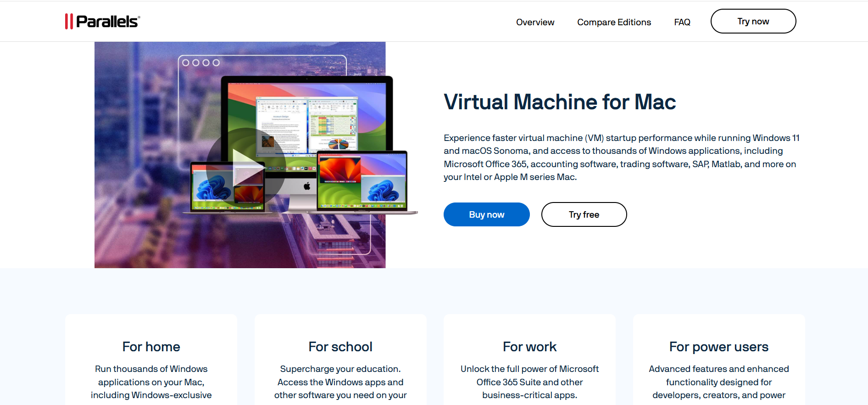
Task: Select the For school heading
Action: click(x=340, y=347)
